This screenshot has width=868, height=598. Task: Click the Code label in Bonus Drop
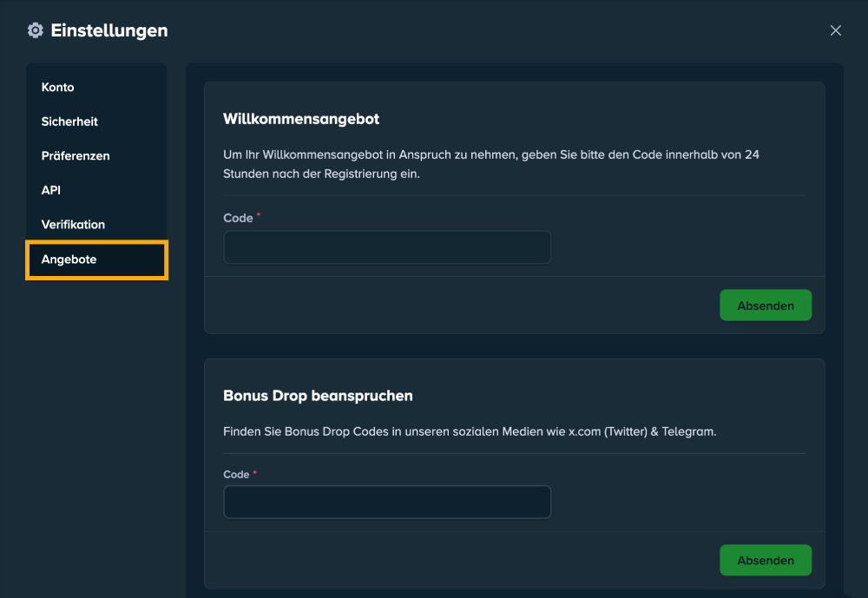pyautogui.click(x=236, y=475)
